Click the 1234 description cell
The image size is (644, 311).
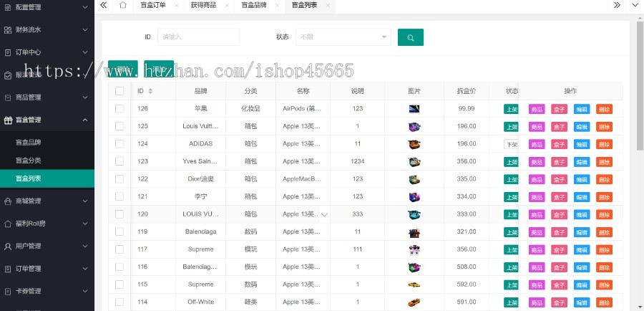tap(357, 161)
